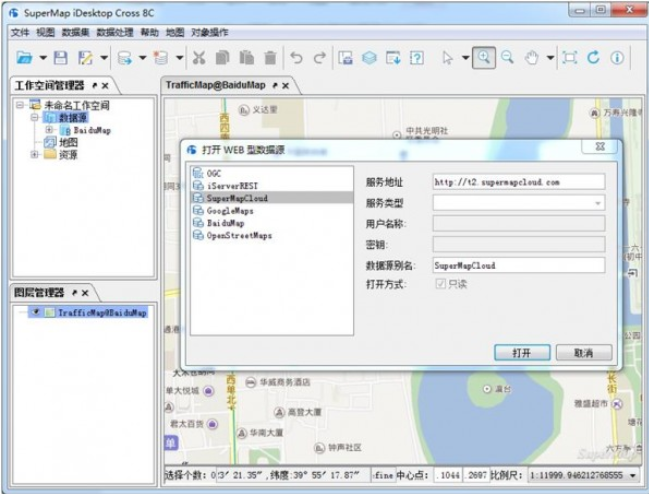Image resolution: width=649 pixels, height=494 pixels.
Task: Click the 打开 button in the dialog
Action: tap(522, 353)
